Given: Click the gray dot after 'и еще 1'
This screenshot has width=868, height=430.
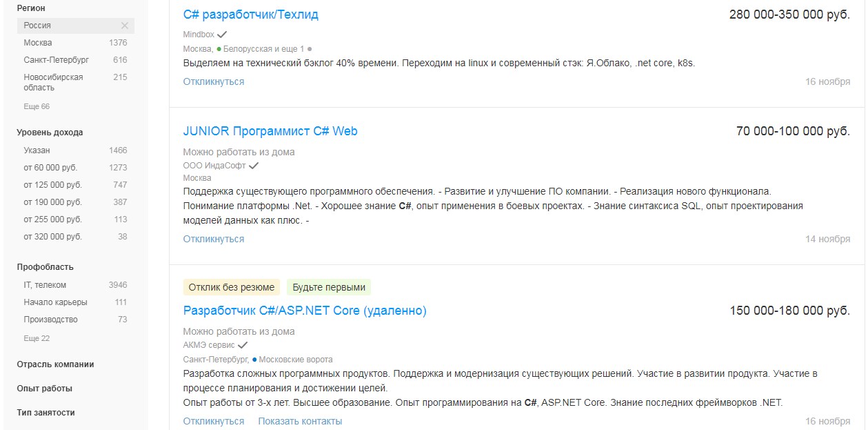Looking at the screenshot, I should (x=310, y=48).
